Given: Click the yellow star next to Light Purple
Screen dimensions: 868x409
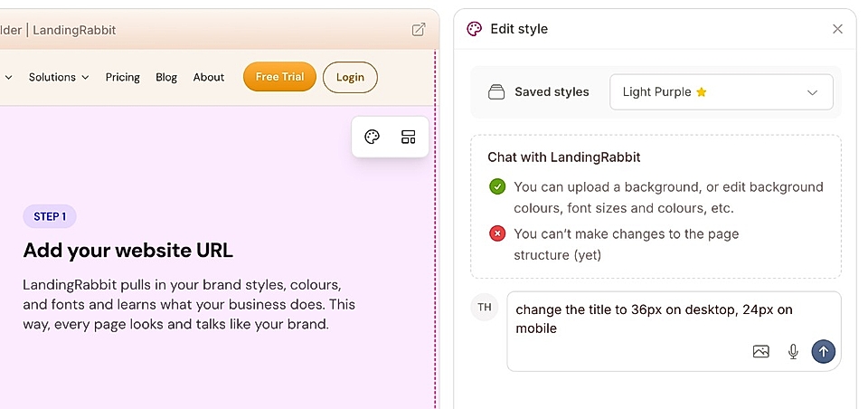Looking at the screenshot, I should coord(701,92).
